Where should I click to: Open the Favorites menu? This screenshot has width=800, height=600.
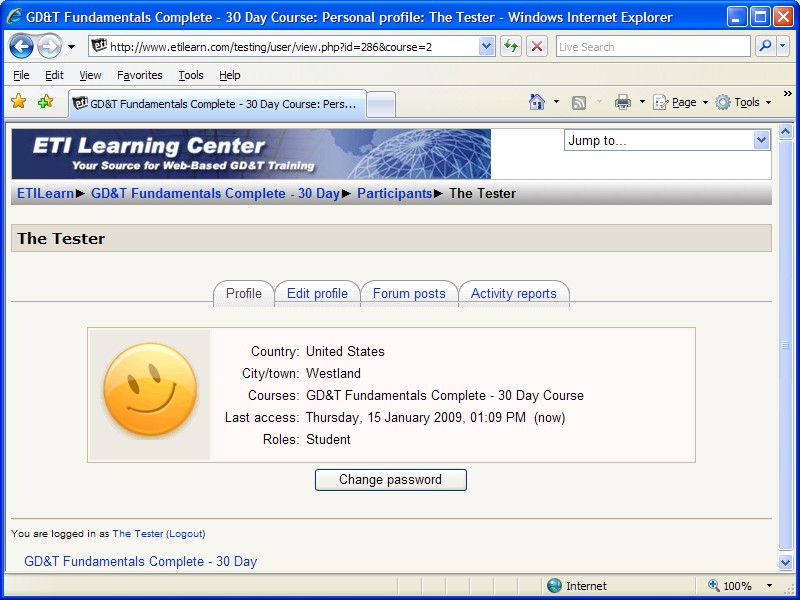pyautogui.click(x=139, y=76)
